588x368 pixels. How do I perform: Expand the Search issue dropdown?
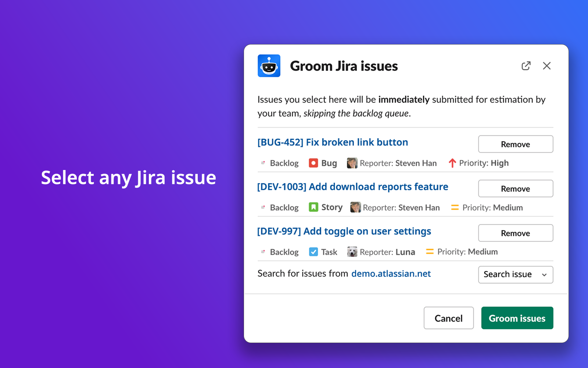[x=516, y=275]
